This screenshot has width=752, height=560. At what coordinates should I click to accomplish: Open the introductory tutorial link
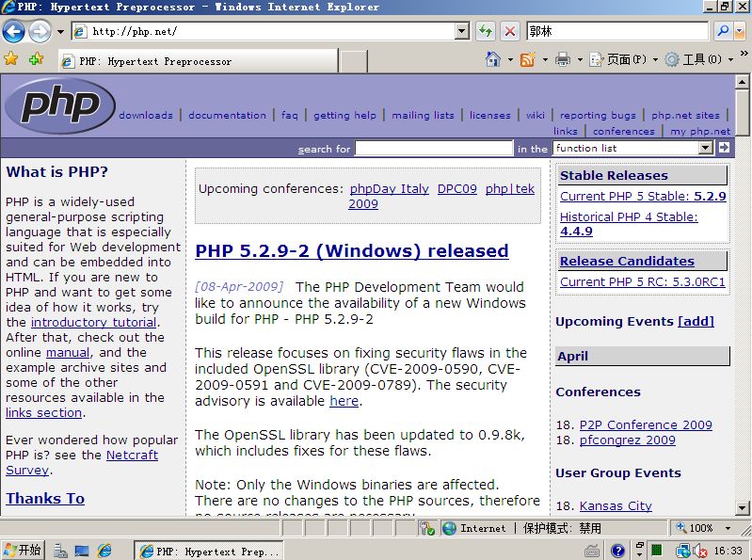(93, 322)
